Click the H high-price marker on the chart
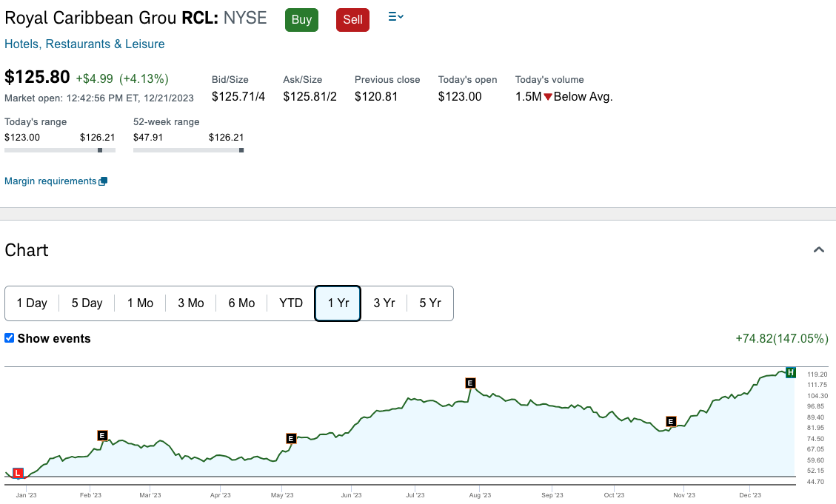The width and height of the screenshot is (836, 504). coord(790,372)
